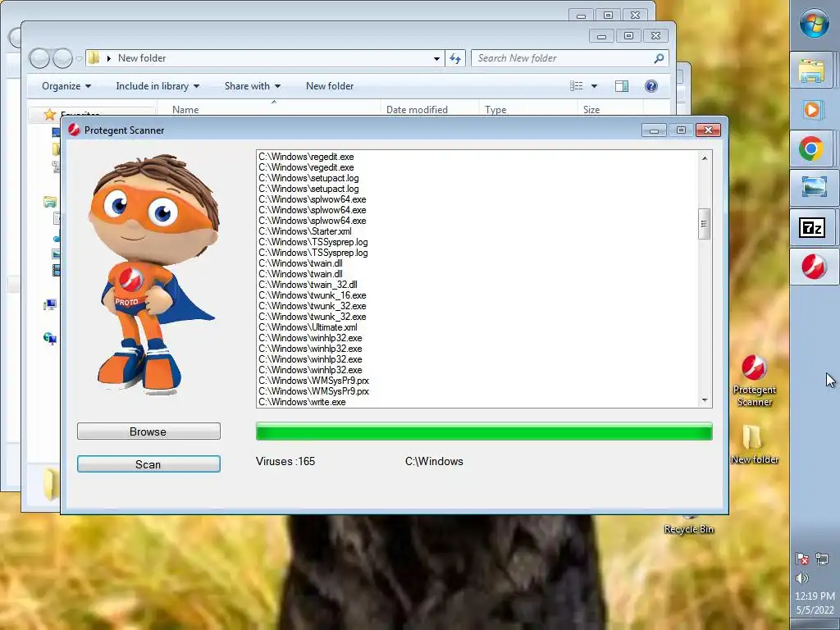Open the Include in library dropdown
The width and height of the screenshot is (840, 630).
[x=157, y=85]
